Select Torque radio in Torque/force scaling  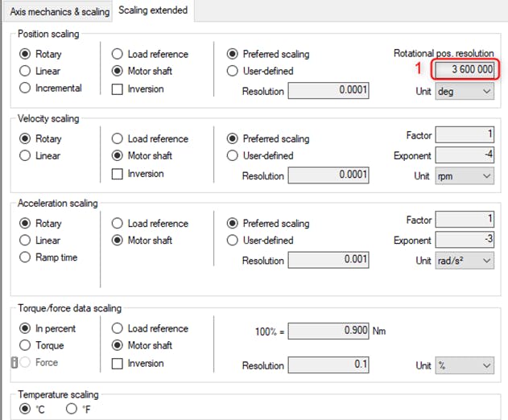point(25,345)
